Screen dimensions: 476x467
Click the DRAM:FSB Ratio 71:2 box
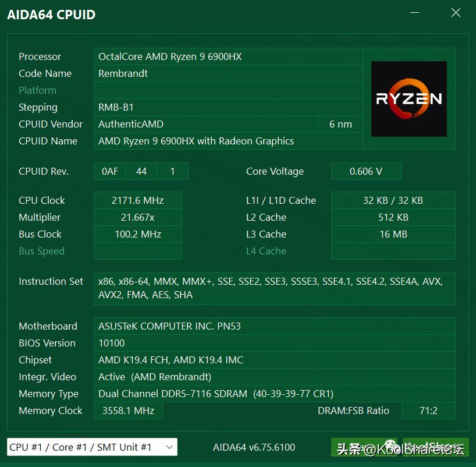coord(428,411)
